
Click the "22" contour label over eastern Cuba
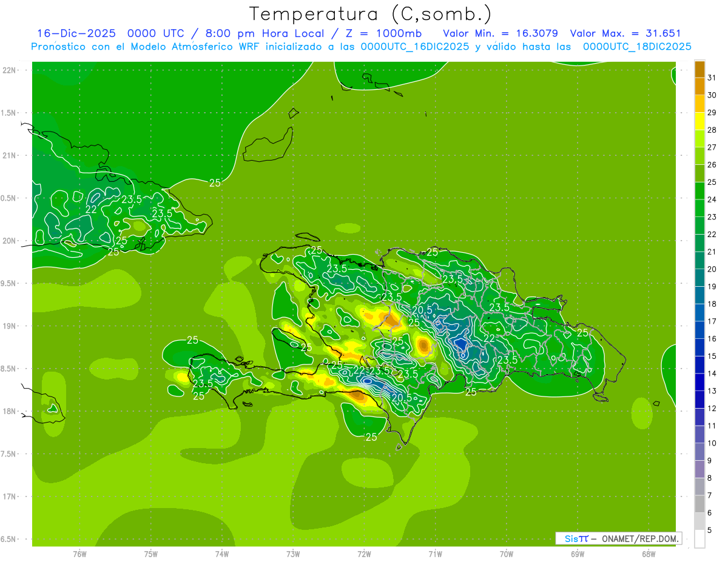pos(91,210)
